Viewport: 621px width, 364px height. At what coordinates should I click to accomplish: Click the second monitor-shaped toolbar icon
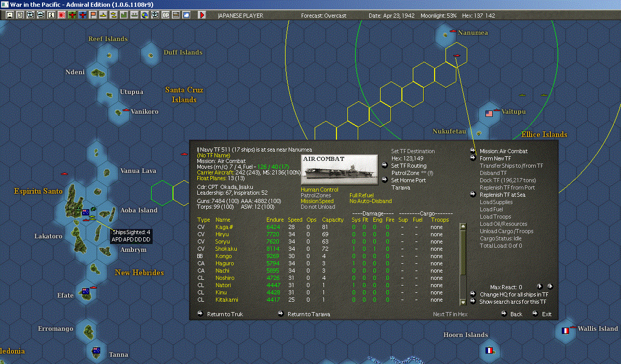(x=41, y=15)
